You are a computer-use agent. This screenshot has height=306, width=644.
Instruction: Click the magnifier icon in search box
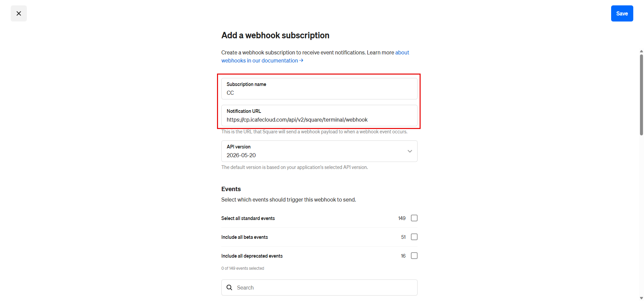229,288
